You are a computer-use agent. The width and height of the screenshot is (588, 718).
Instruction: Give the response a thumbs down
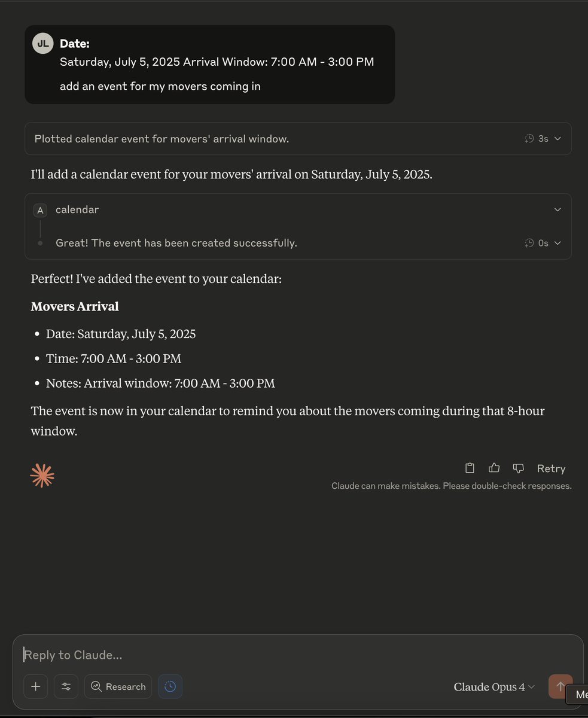tap(519, 468)
